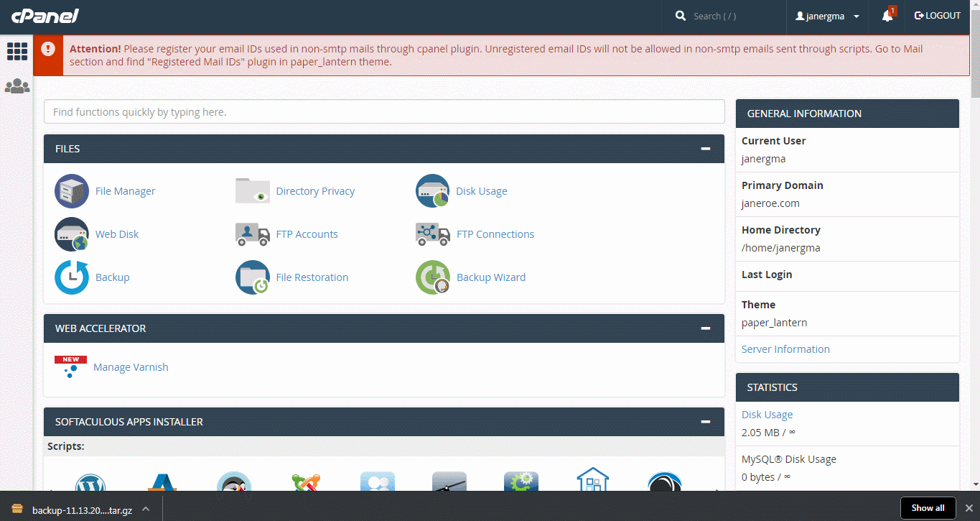Image resolution: width=980 pixels, height=521 pixels.
Task: Open the Web Disk icon
Action: pyautogui.click(x=72, y=234)
